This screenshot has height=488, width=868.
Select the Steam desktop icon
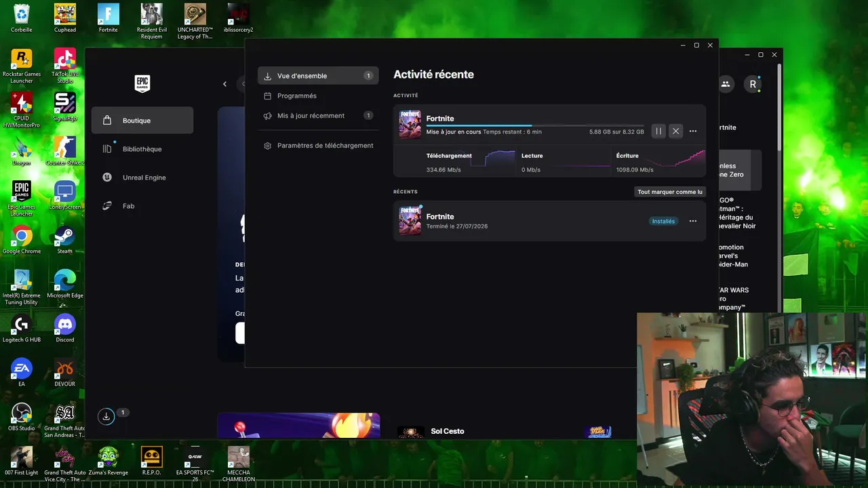(65, 240)
